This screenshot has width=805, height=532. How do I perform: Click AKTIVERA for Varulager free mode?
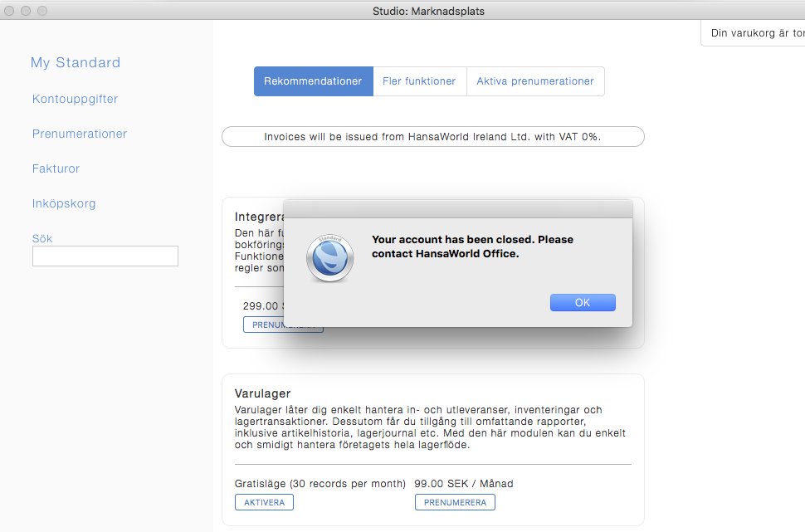click(x=265, y=502)
